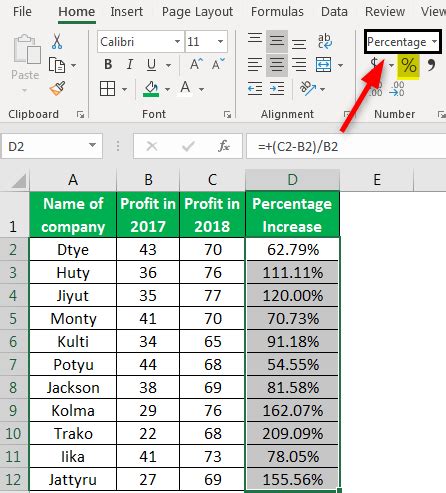Expand the Copy options arrow
446x493 pixels.
click(73, 65)
